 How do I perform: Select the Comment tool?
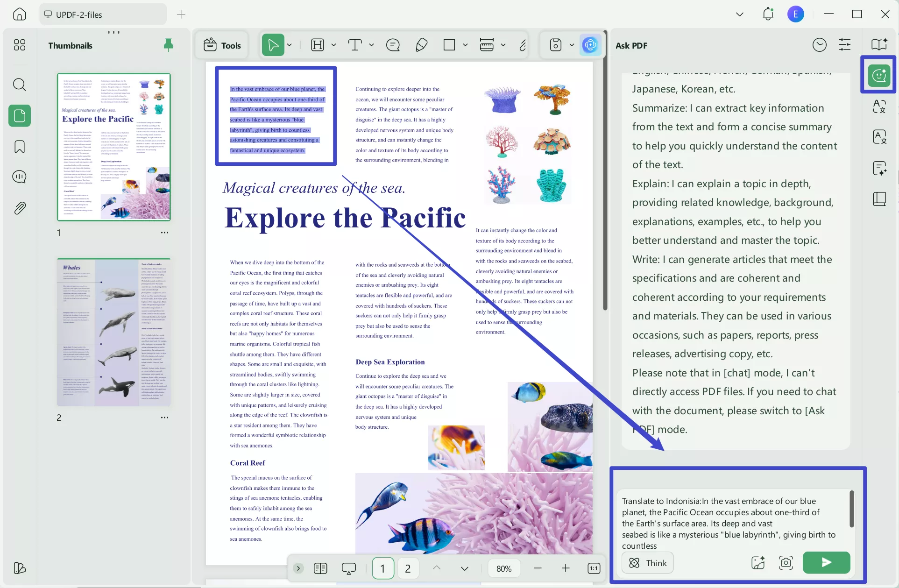[392, 45]
